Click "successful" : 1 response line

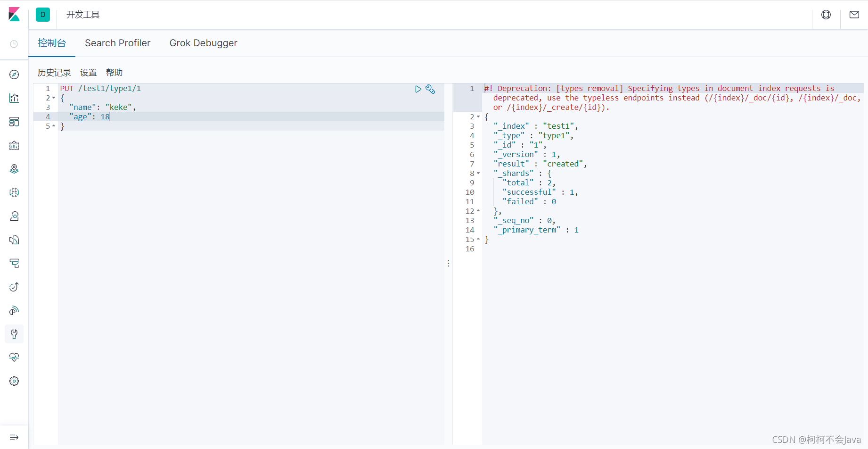[x=540, y=192]
